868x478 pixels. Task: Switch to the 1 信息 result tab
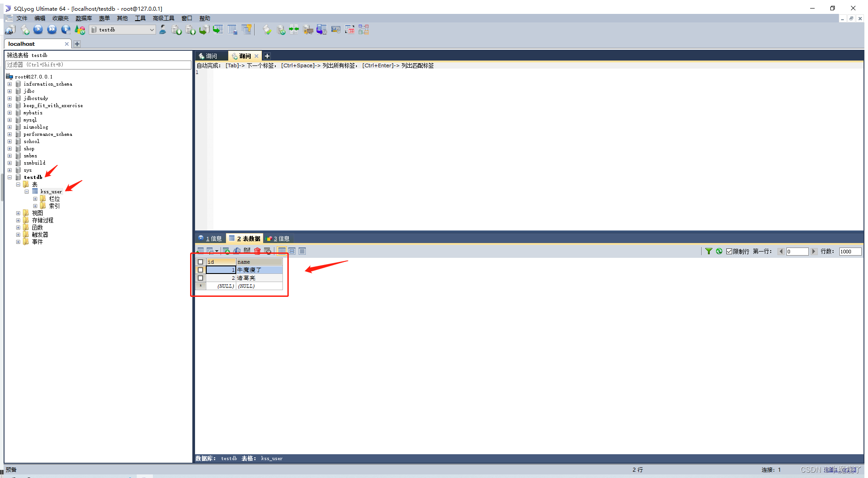(x=210, y=239)
